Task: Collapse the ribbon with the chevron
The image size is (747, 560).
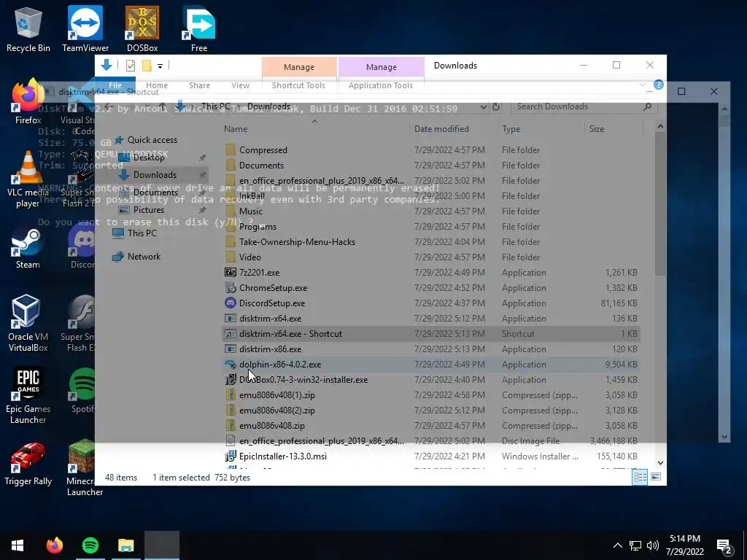Action: point(642,85)
